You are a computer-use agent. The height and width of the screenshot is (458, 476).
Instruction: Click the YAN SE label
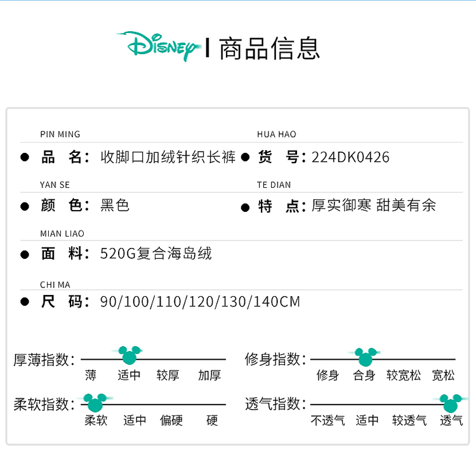[x=55, y=185]
